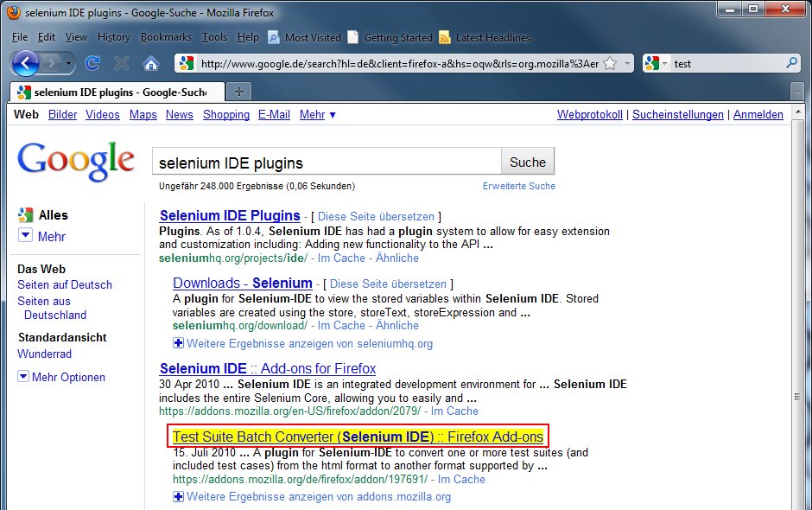
Task: Expand the sidebar Mehr arrow under Alles
Action: (25, 235)
